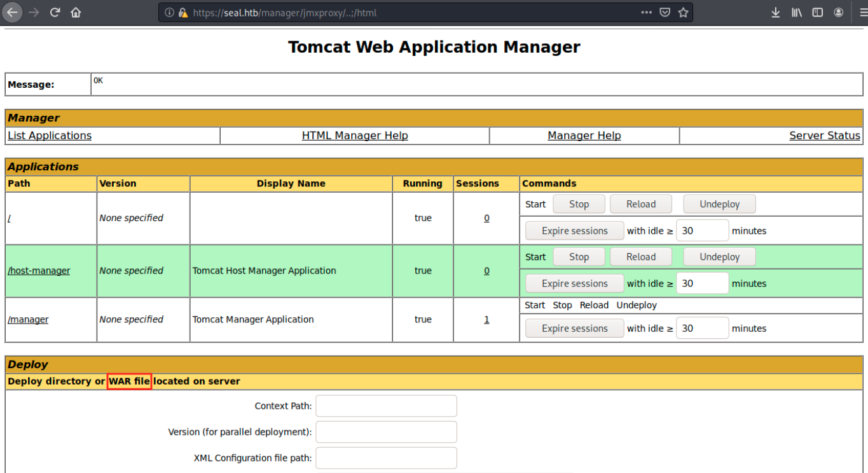Select 'Tomcat Manager Application' display name text
868x473 pixels.
tap(253, 320)
